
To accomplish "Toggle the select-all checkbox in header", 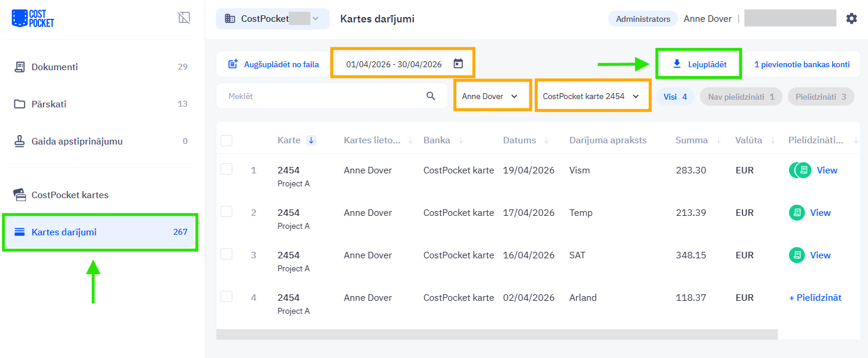I will tap(226, 140).
